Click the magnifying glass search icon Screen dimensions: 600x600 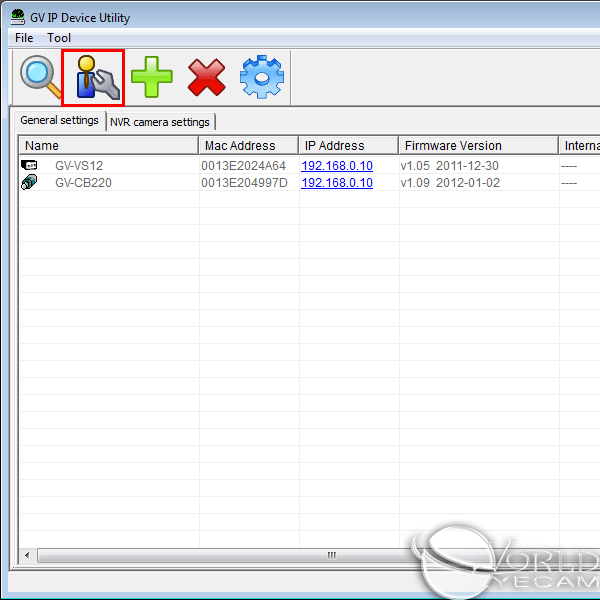[x=40, y=77]
